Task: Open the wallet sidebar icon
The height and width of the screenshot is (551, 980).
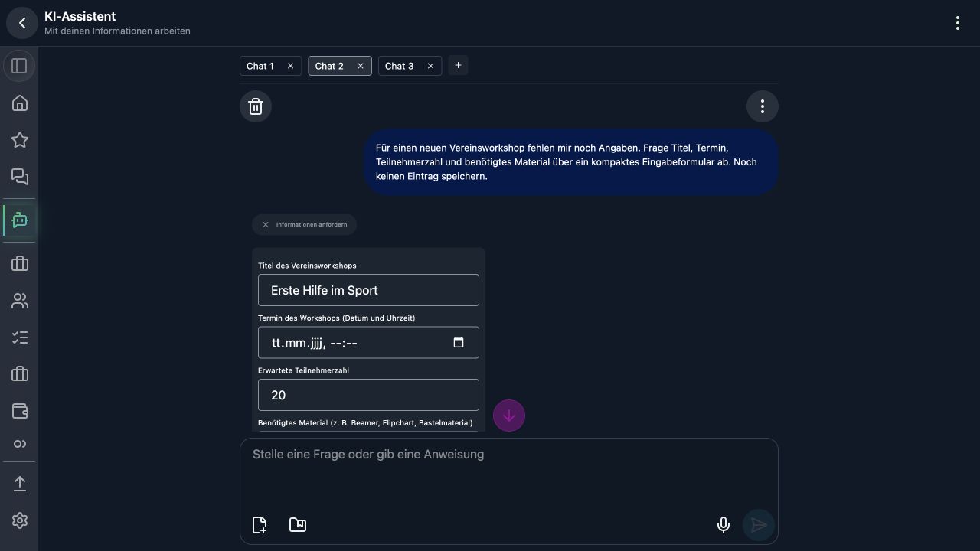Action: point(20,411)
